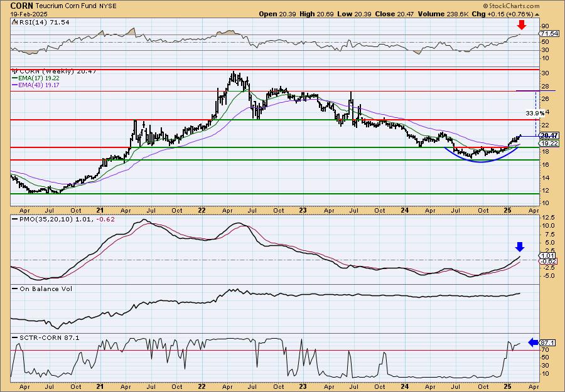
Task: Click the 12.5 level on the PMO axis
Action: 547,218
